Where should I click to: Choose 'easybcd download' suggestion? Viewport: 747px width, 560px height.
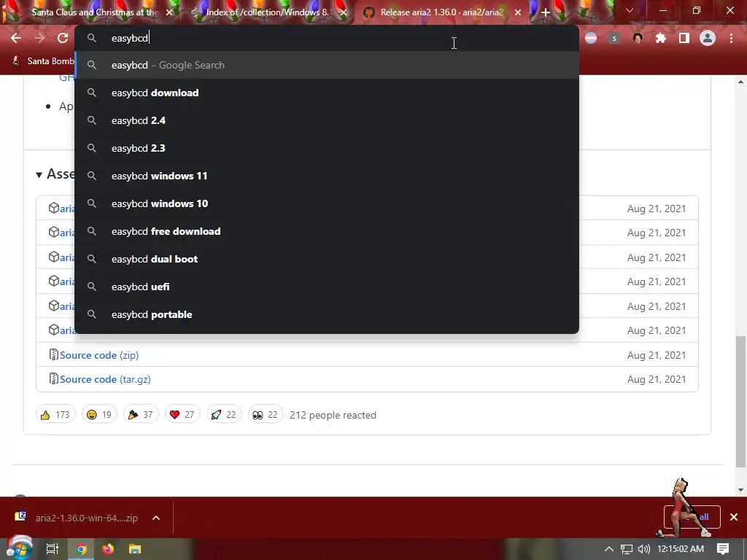tap(327, 93)
